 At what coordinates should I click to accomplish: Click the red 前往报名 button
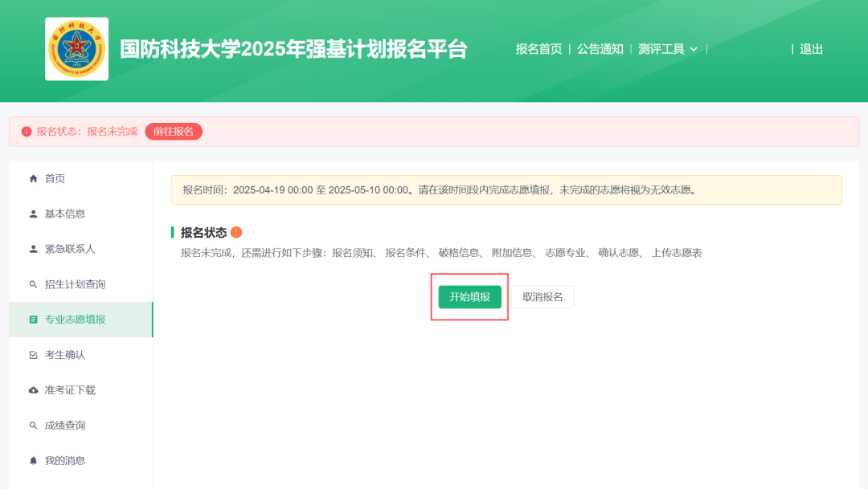(x=174, y=132)
